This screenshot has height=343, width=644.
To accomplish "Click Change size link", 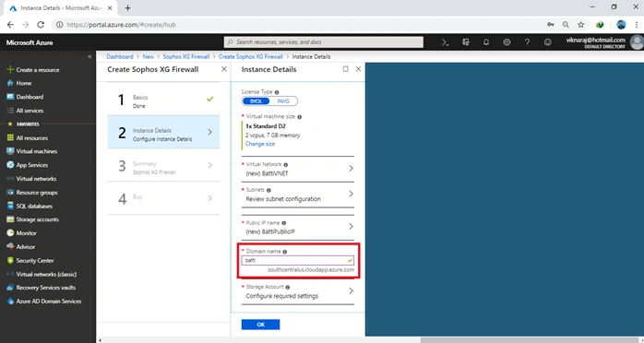I will [260, 144].
